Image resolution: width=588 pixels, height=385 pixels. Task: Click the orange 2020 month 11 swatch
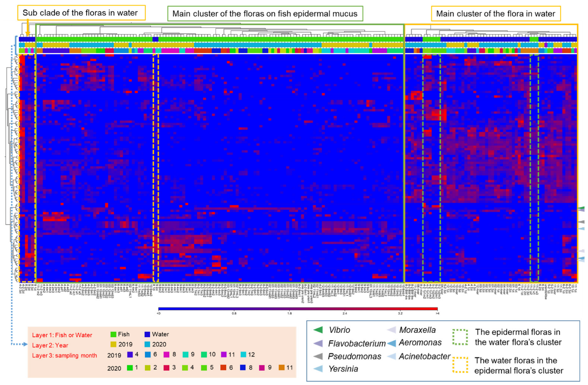tap(281, 368)
